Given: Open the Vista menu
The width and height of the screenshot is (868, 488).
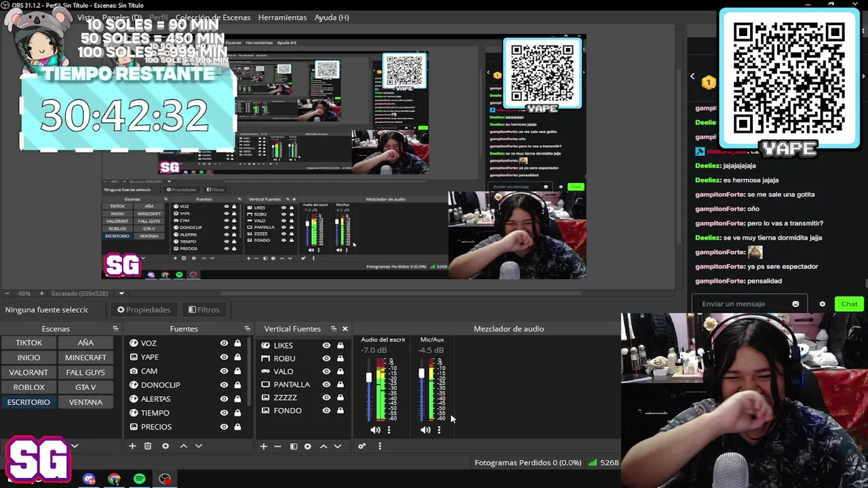Looking at the screenshot, I should coord(86,17).
